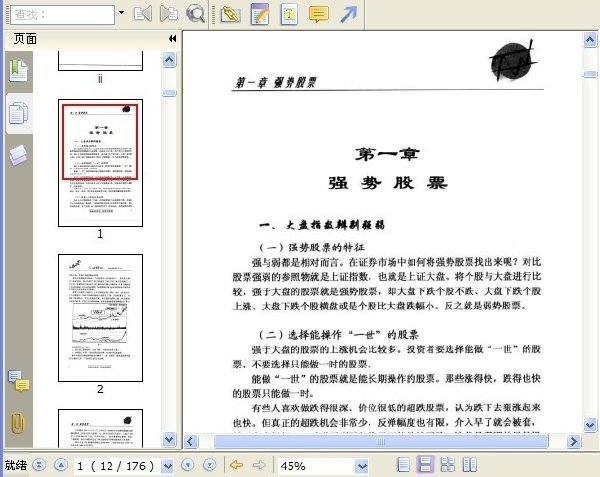Image resolution: width=600 pixels, height=477 pixels.
Task: Click document horizontal scroll left arrow
Action: tap(191, 442)
